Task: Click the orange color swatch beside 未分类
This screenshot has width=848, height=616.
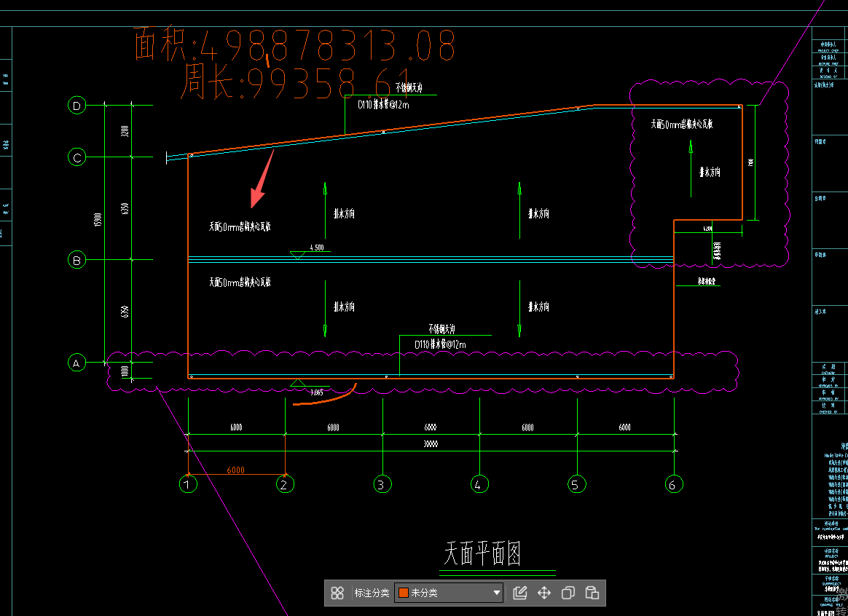Action: 404,593
